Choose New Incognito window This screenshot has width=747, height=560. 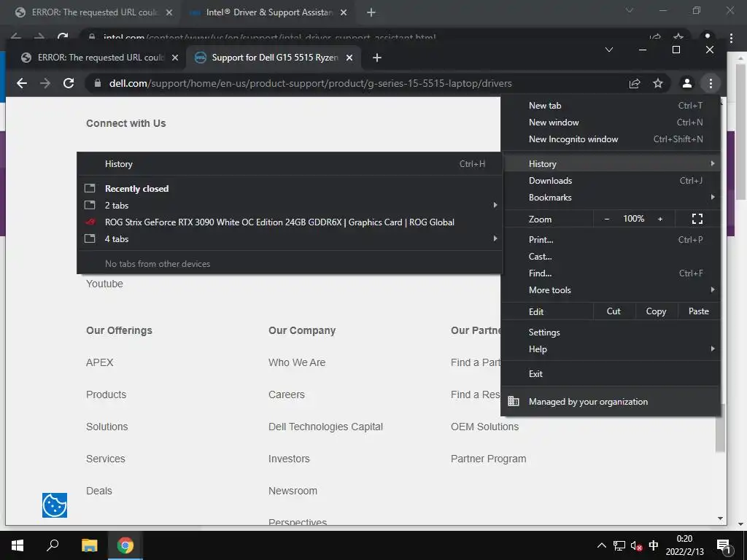[x=611, y=139]
